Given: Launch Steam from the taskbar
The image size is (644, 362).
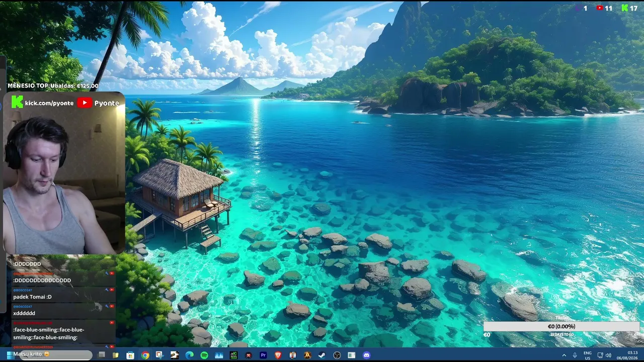Looking at the screenshot, I should 322,355.
